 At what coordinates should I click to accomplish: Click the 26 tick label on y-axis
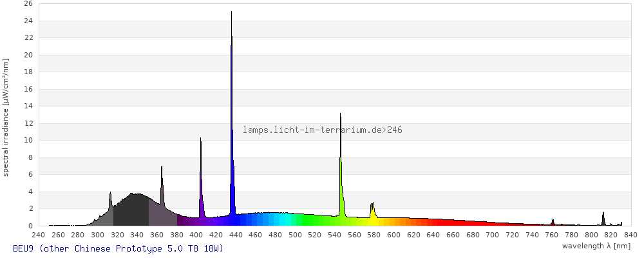28,3
